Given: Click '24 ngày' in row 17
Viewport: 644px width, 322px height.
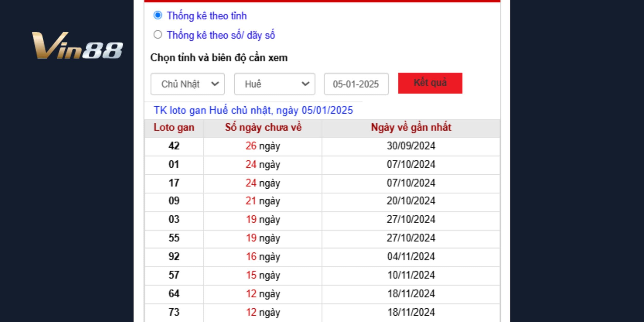Looking at the screenshot, I should [x=263, y=183].
